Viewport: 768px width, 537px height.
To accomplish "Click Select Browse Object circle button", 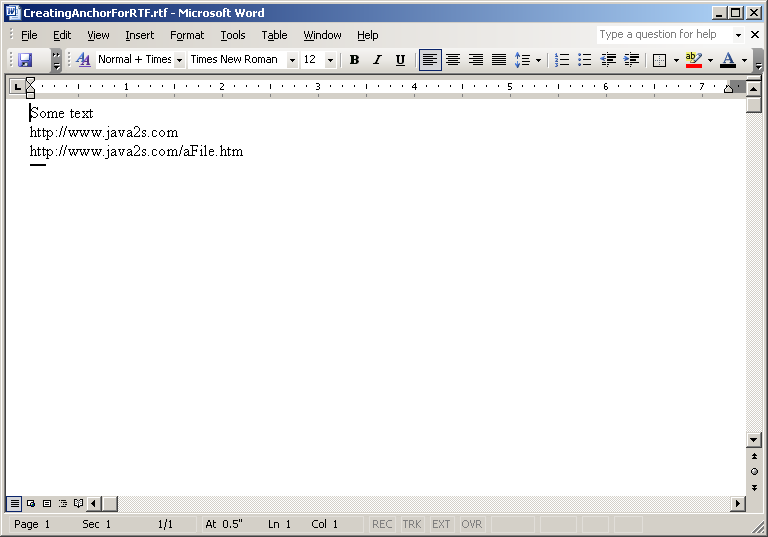I will (x=754, y=472).
